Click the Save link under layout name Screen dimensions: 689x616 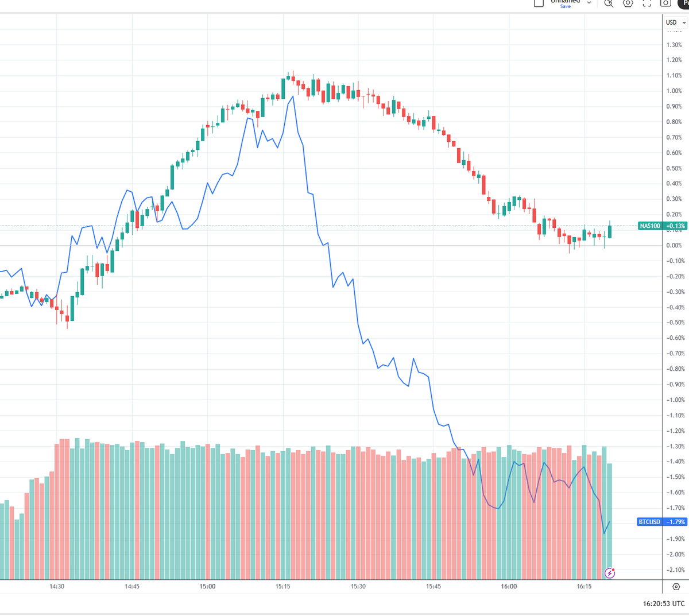[x=566, y=6]
